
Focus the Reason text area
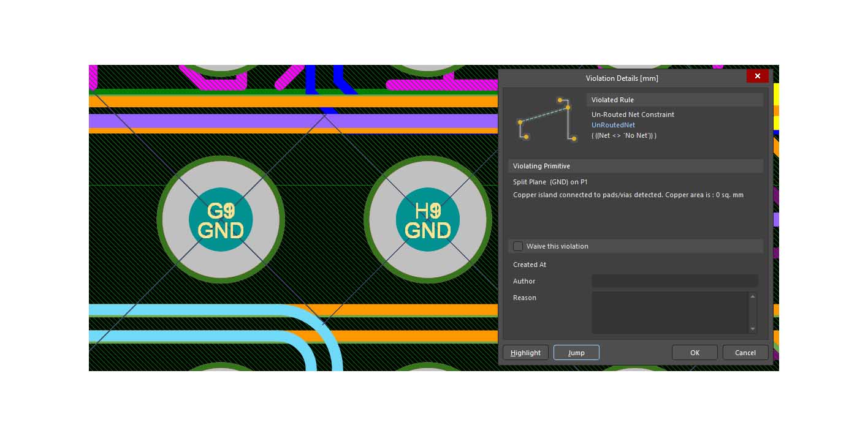(x=669, y=312)
